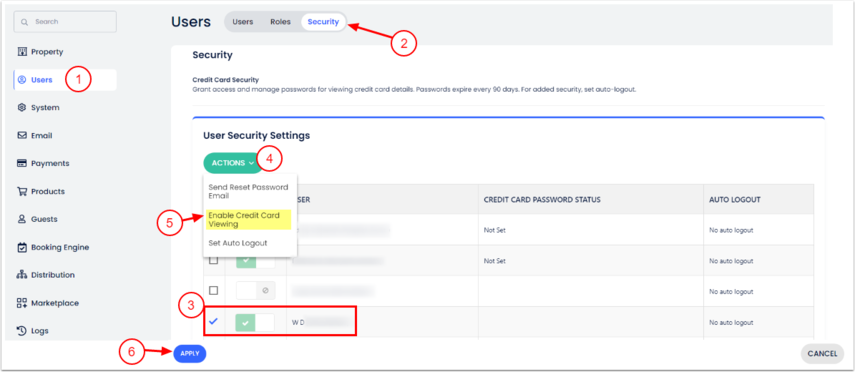The height and width of the screenshot is (372, 855).
Task: Click the Booking Engine calendar icon
Action: click(22, 247)
